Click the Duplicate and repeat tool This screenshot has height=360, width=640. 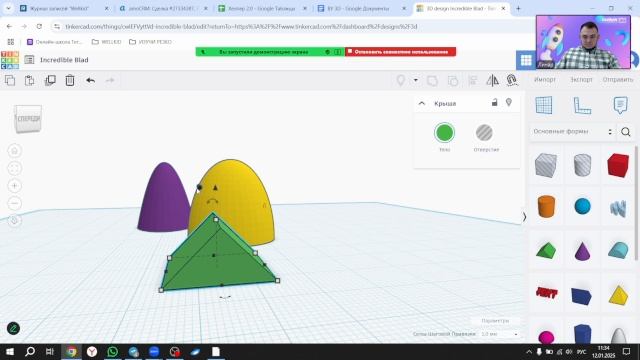pyautogui.click(x=50, y=80)
